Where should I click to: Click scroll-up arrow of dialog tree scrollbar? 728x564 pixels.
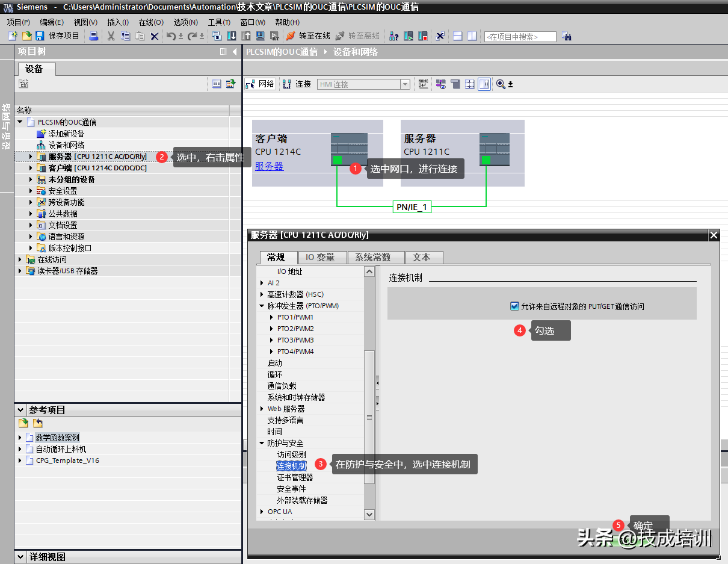pos(369,272)
